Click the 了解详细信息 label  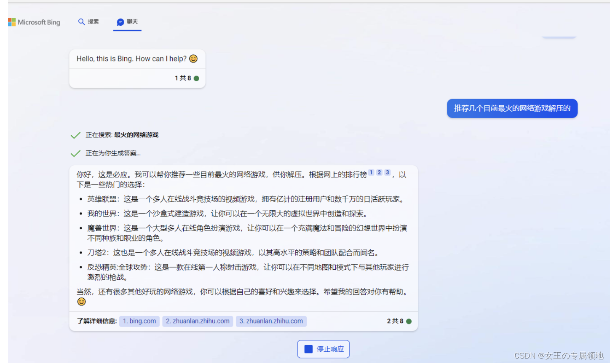pyautogui.click(x=97, y=321)
